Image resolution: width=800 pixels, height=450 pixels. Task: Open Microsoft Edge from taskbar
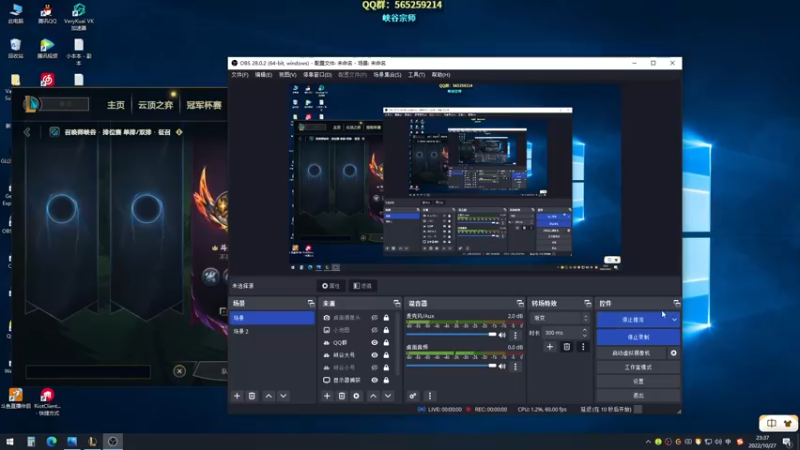pyautogui.click(x=52, y=441)
